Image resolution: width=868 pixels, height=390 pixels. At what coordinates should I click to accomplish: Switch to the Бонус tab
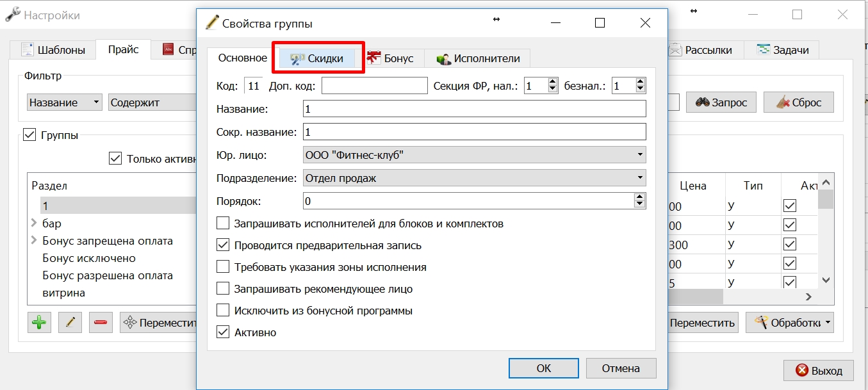pos(390,58)
